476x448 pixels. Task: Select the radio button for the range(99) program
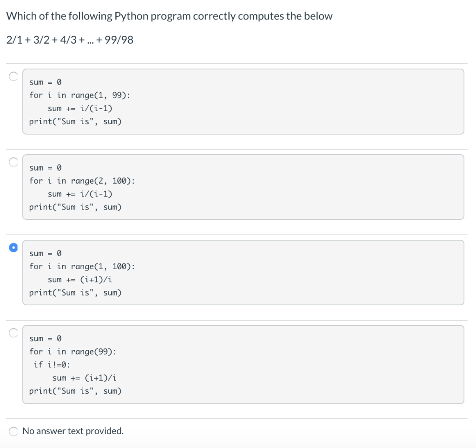13,333
